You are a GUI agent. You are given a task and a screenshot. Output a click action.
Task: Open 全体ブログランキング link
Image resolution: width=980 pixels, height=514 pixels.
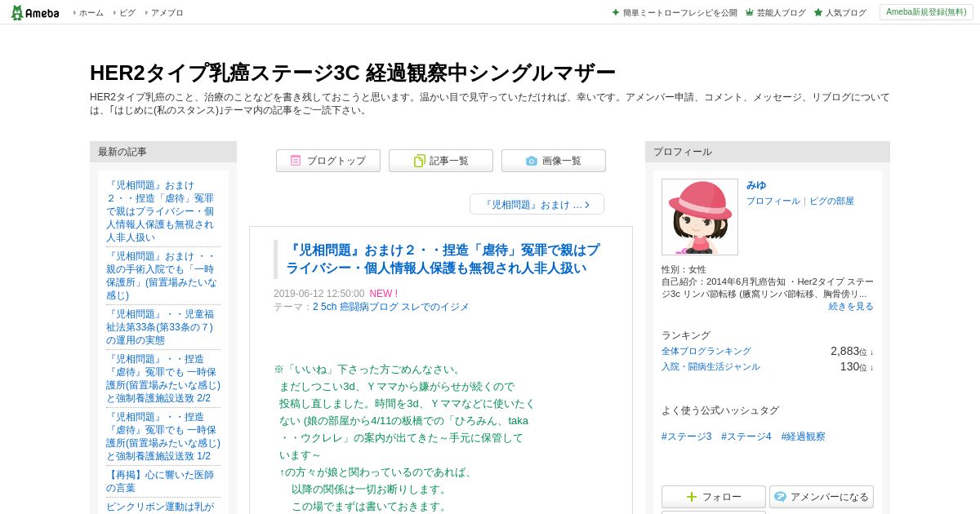pos(706,351)
